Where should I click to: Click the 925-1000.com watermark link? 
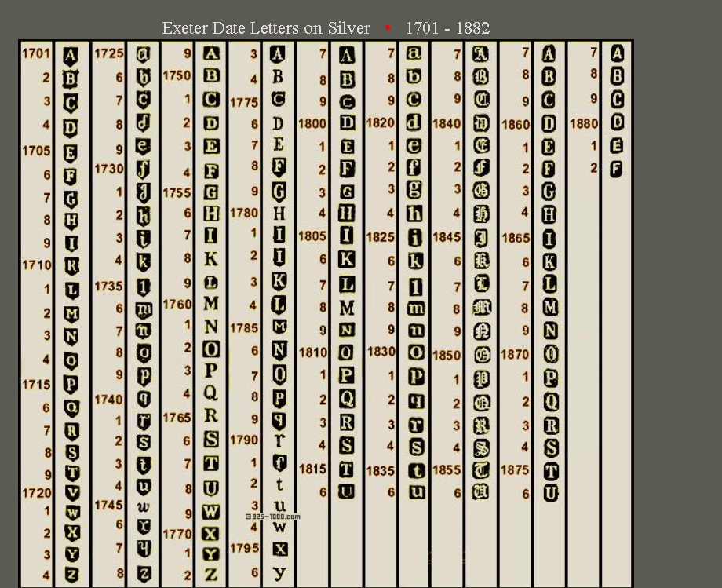pyautogui.click(x=273, y=517)
